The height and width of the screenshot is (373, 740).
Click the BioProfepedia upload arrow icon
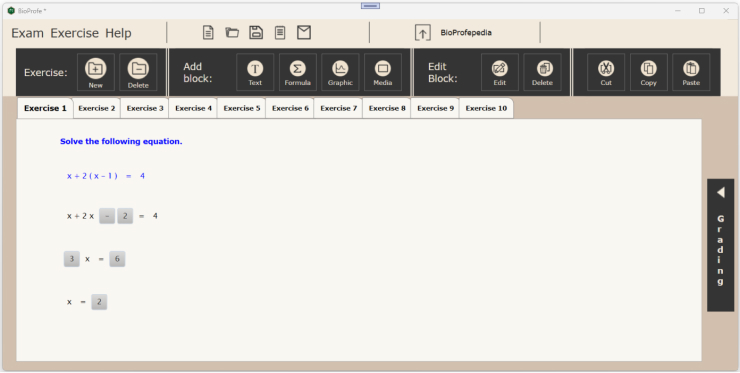tap(423, 33)
